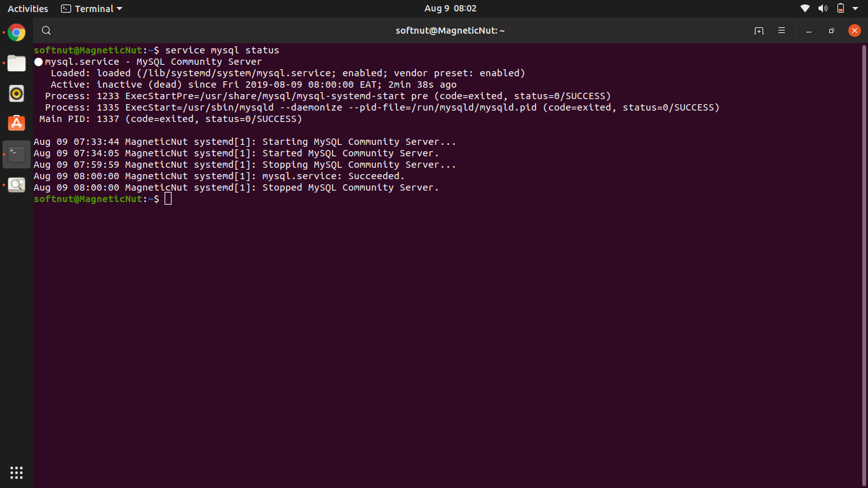Launch Rhythmbox music player from the dock
Image resolution: width=868 pixels, height=488 pixels.
16,93
